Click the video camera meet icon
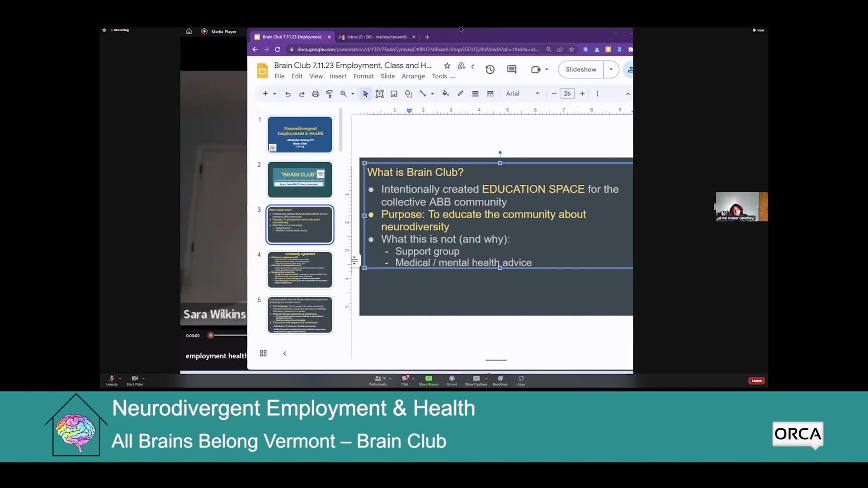 point(536,70)
